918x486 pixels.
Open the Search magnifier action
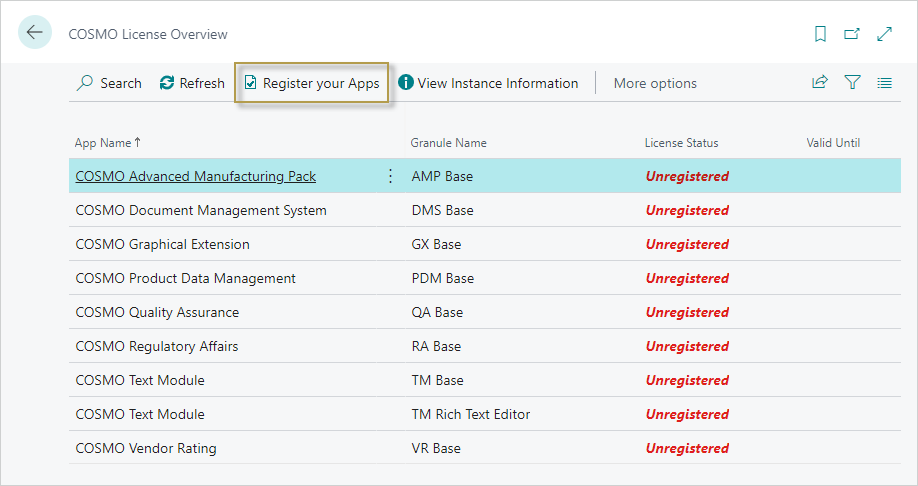pyautogui.click(x=109, y=83)
